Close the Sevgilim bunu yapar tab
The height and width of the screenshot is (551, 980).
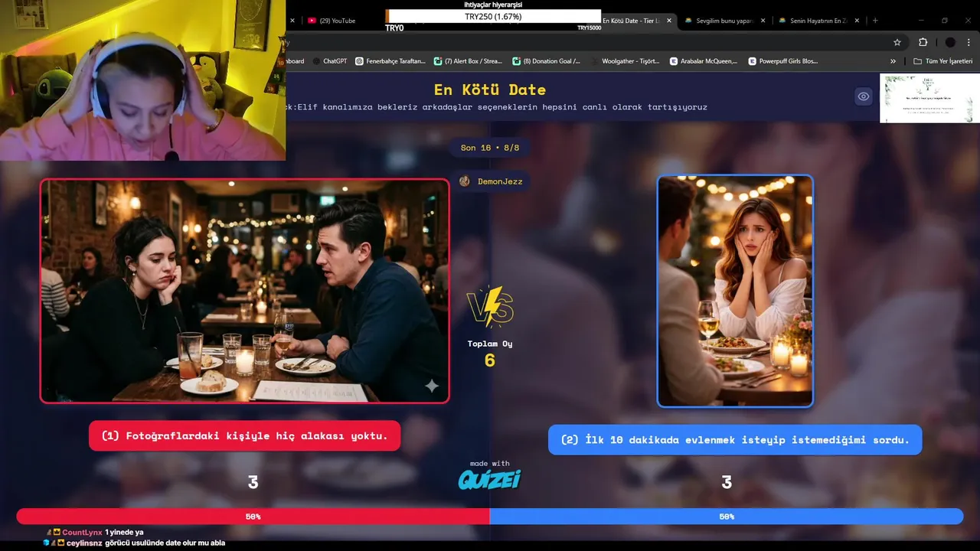click(x=763, y=21)
